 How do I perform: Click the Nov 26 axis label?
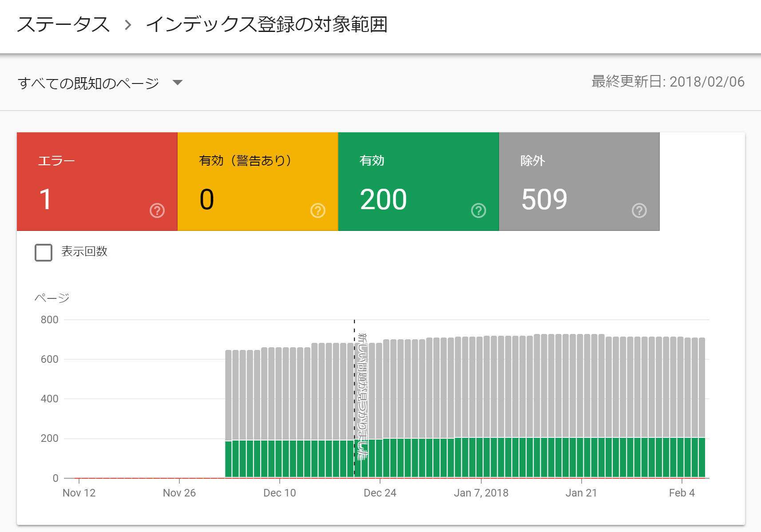coord(179,493)
